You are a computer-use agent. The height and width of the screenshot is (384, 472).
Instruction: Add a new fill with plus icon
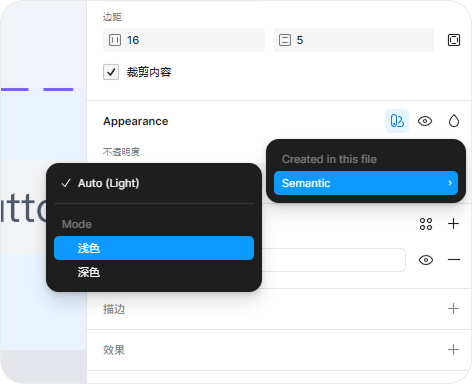coord(453,224)
